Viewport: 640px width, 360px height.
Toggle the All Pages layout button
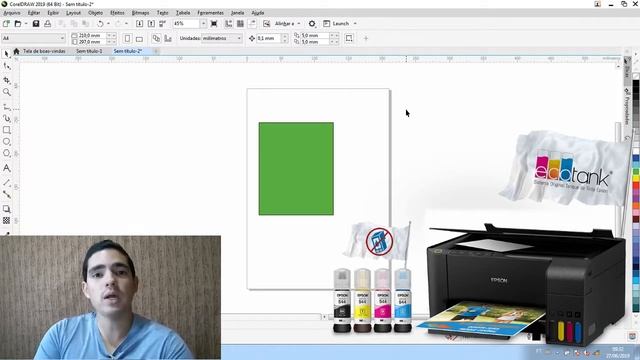[156, 38]
